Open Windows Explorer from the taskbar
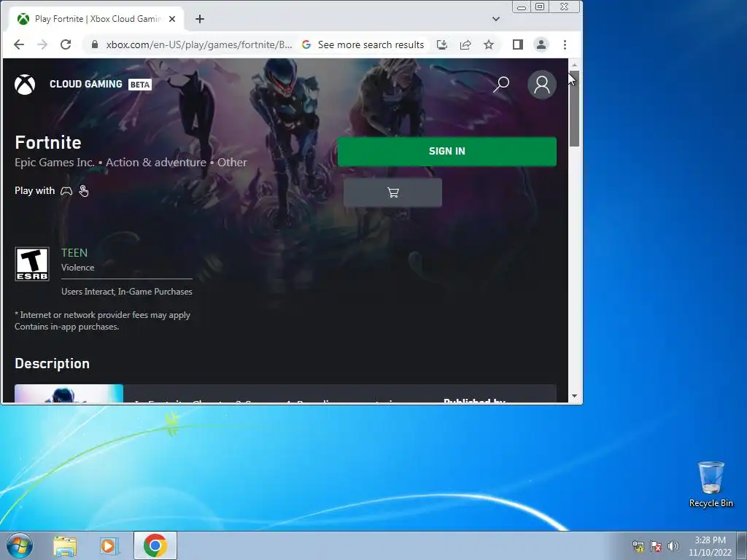Viewport: 747px width, 560px height. [65, 545]
